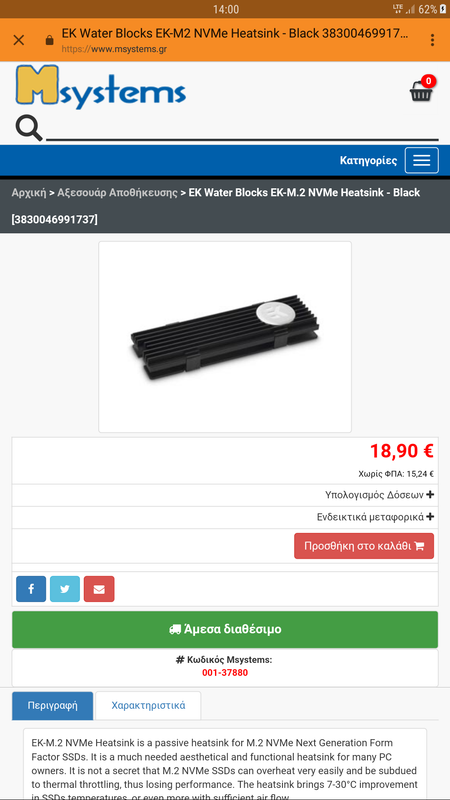Open browser three-dot options menu
The width and height of the screenshot is (450, 800).
432,40
